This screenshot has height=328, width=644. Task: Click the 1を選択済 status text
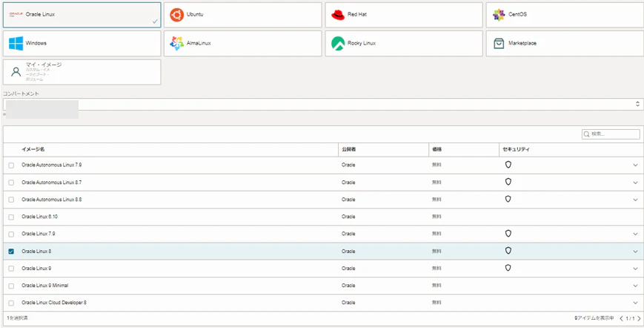tap(17, 318)
